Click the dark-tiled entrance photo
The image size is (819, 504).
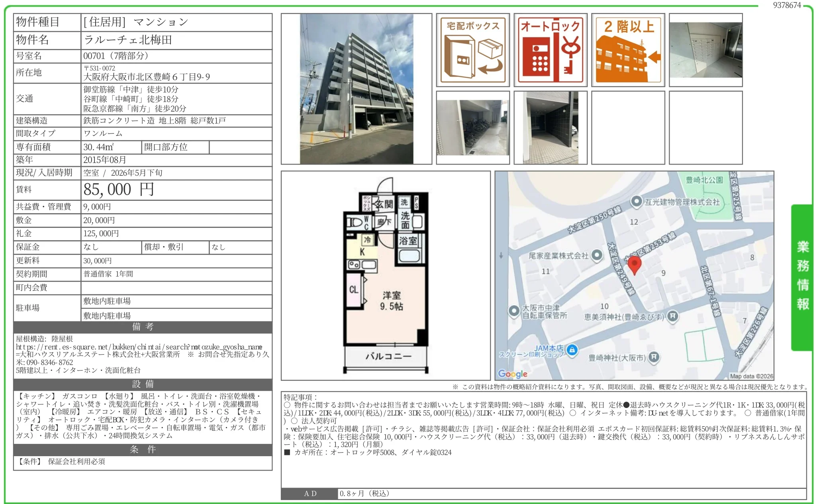[x=550, y=127]
